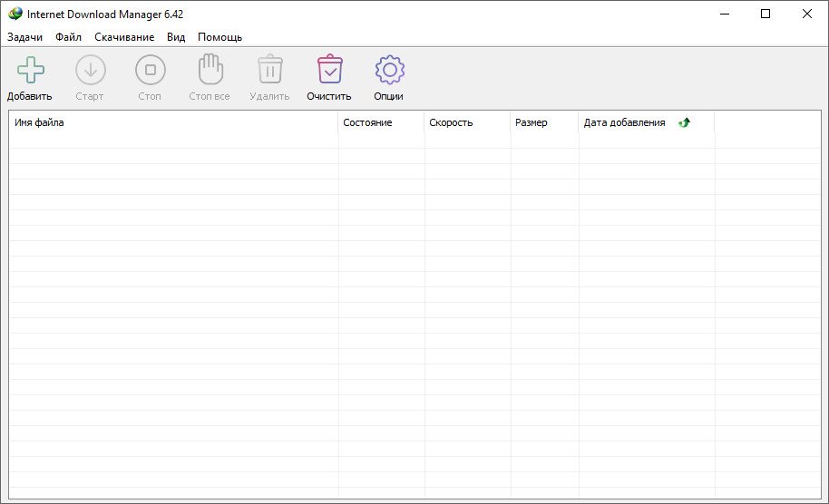Image resolution: width=829 pixels, height=504 pixels.
Task: Click the Стоп все hand icon
Action: point(210,70)
